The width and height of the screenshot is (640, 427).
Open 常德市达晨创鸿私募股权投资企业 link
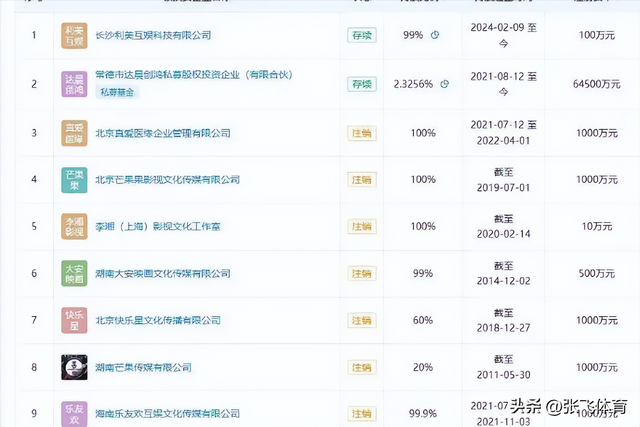click(x=194, y=75)
